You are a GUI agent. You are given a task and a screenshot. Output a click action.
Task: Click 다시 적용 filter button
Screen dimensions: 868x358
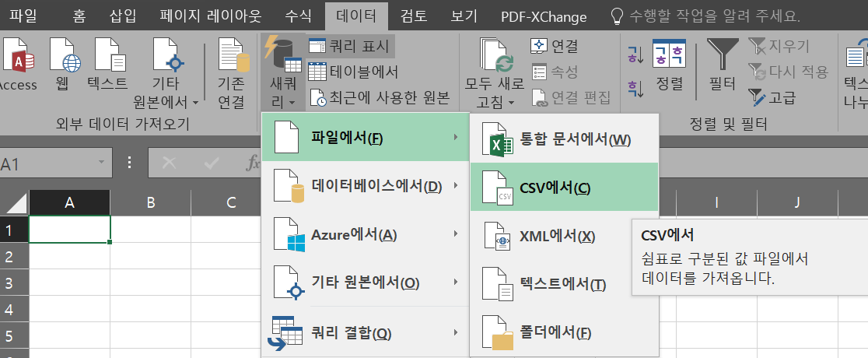pyautogui.click(x=788, y=72)
